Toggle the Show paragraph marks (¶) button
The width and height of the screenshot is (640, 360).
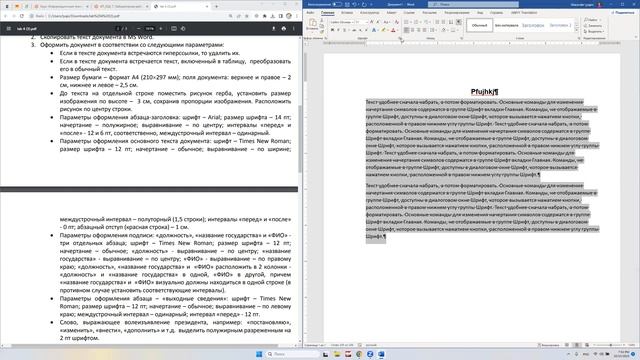(x=459, y=22)
